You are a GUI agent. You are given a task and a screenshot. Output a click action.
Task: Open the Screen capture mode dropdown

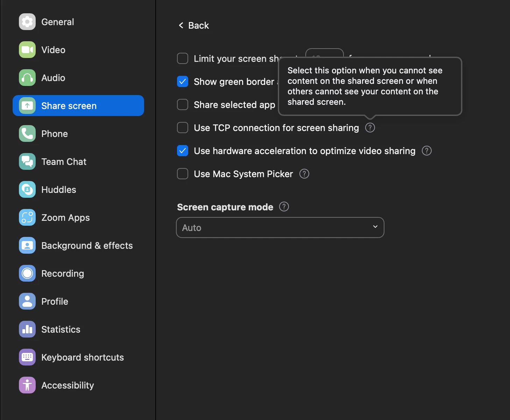click(280, 227)
